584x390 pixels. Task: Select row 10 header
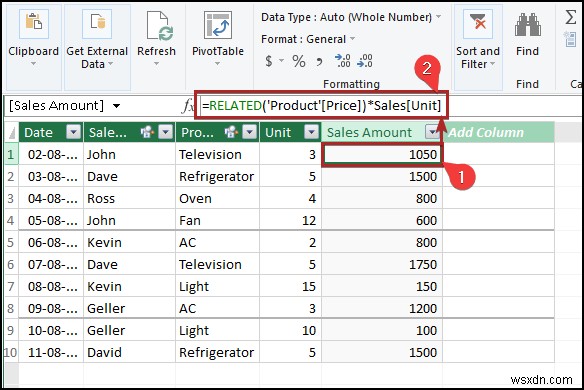11,352
